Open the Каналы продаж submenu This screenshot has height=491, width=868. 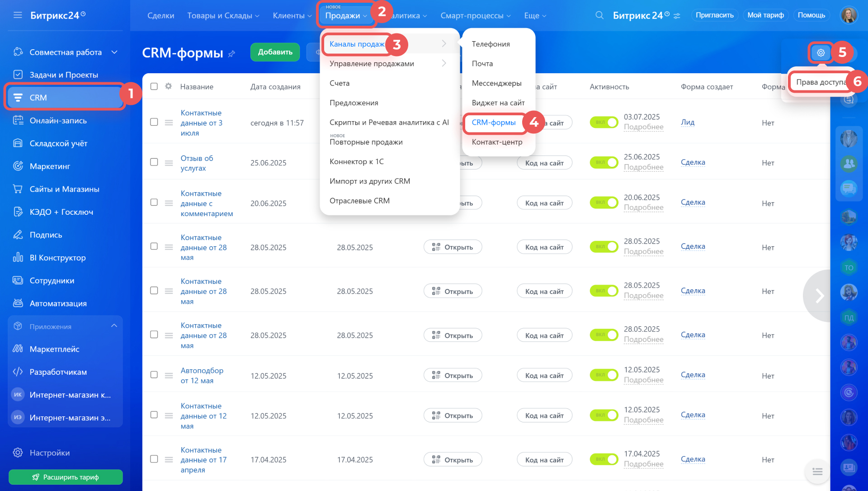[x=389, y=44]
